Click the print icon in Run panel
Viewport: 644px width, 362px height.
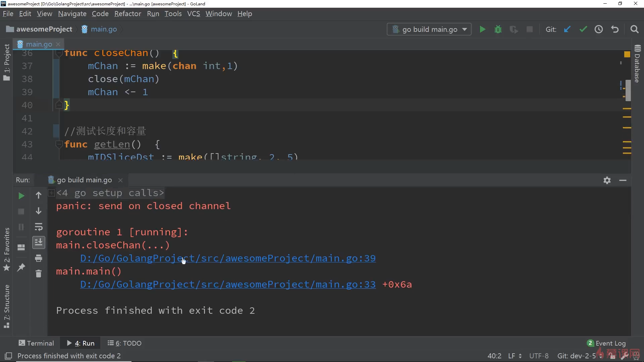point(39,258)
